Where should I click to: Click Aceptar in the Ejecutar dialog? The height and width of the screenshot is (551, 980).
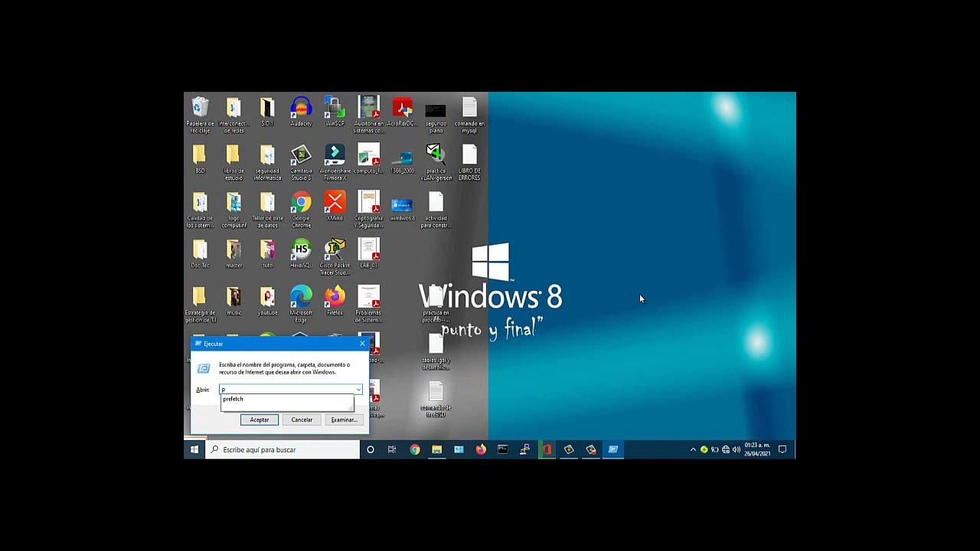point(260,419)
